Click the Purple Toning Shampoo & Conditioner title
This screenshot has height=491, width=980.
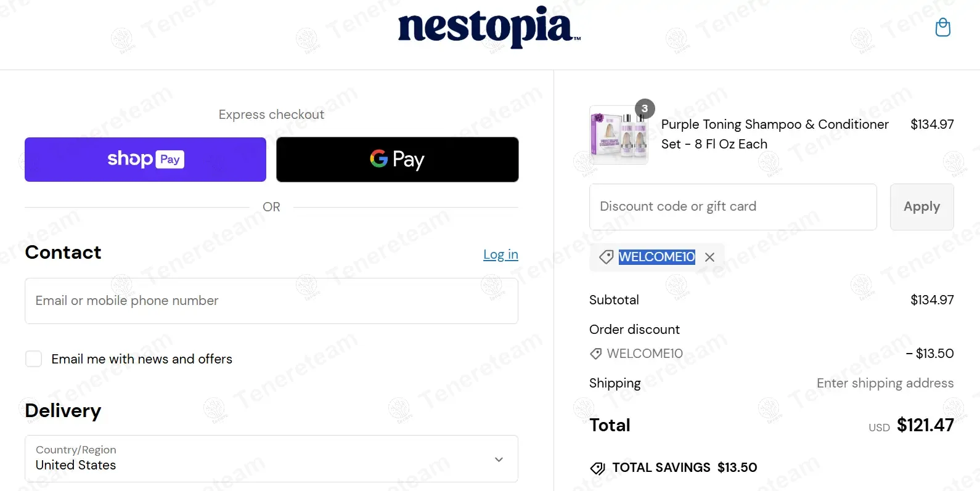[775, 134]
